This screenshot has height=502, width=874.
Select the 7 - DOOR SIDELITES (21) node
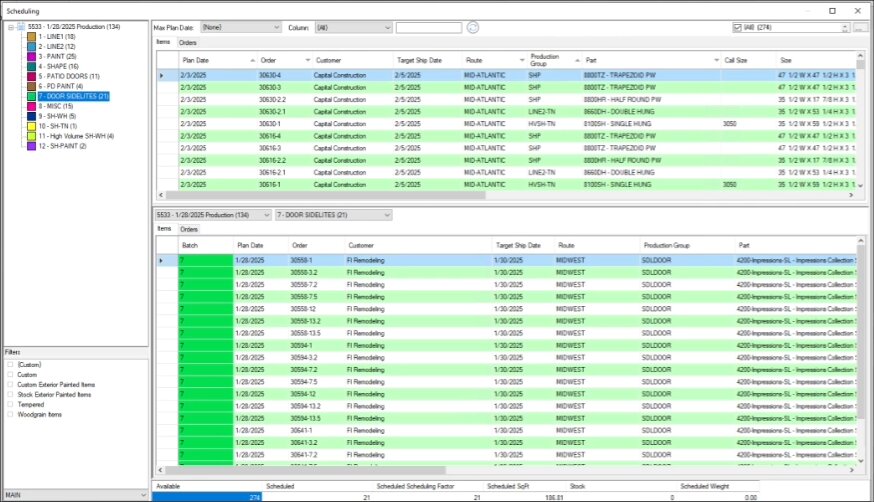pyautogui.click(x=74, y=96)
